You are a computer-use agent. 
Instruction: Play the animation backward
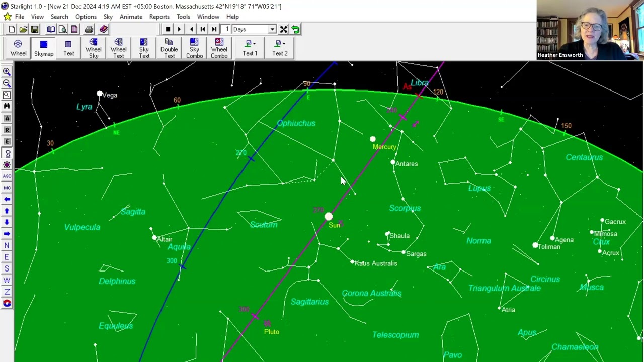191,29
